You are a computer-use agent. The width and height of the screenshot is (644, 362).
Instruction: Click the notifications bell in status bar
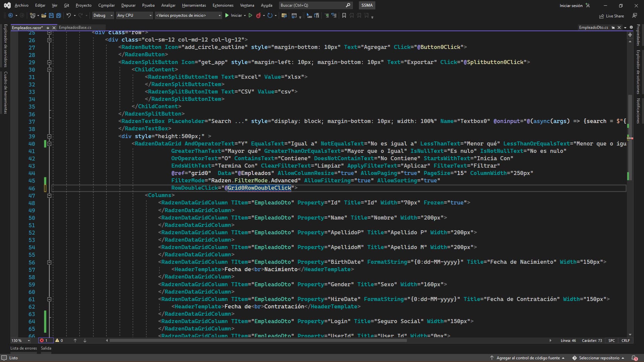tap(634, 358)
